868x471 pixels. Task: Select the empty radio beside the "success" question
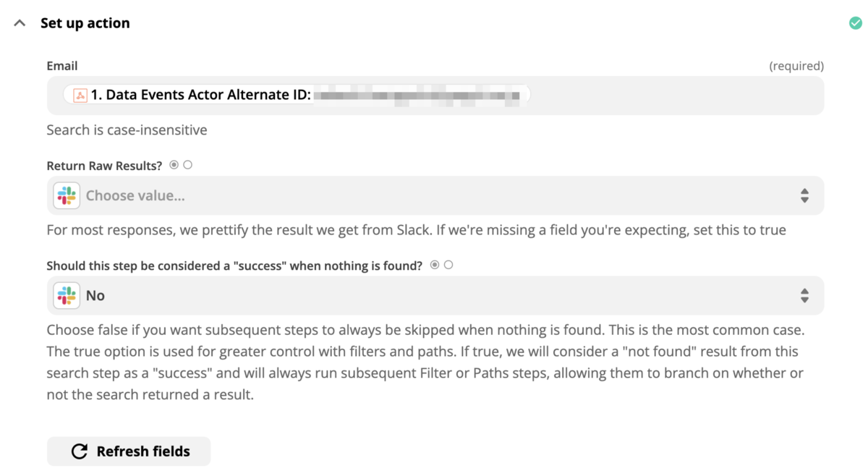pos(448,265)
